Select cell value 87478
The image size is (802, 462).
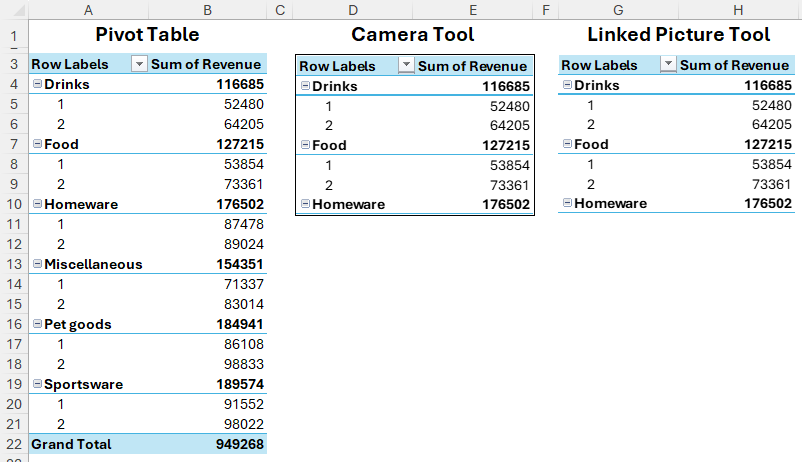[x=244, y=224]
